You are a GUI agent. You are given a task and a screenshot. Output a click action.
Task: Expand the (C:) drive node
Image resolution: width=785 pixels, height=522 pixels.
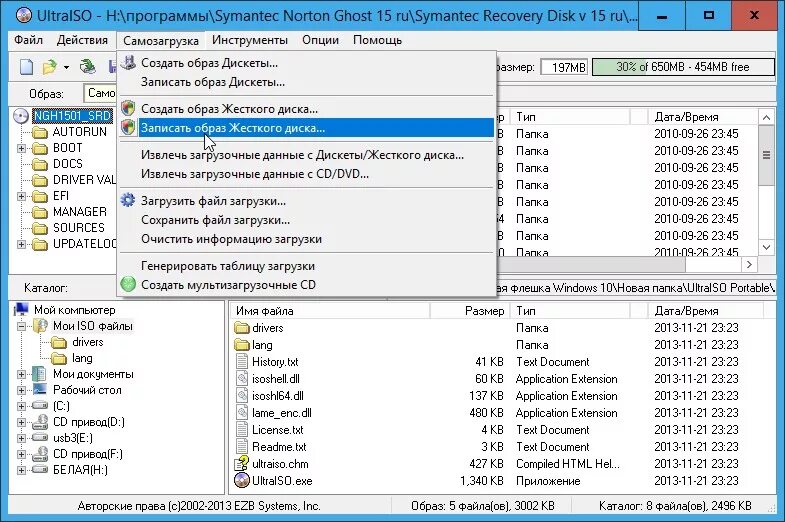pyautogui.click(x=21, y=406)
